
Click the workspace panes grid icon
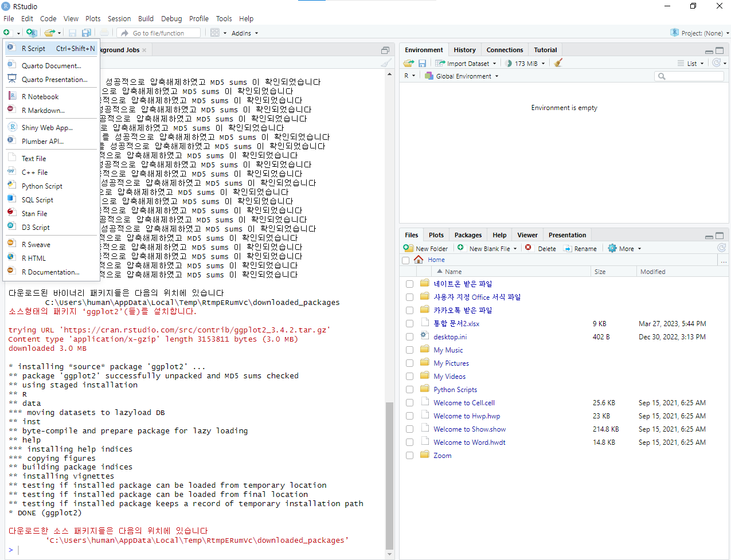pos(215,33)
